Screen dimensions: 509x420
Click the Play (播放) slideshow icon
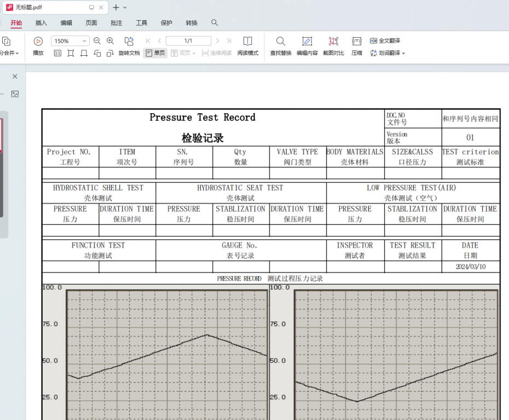38,41
